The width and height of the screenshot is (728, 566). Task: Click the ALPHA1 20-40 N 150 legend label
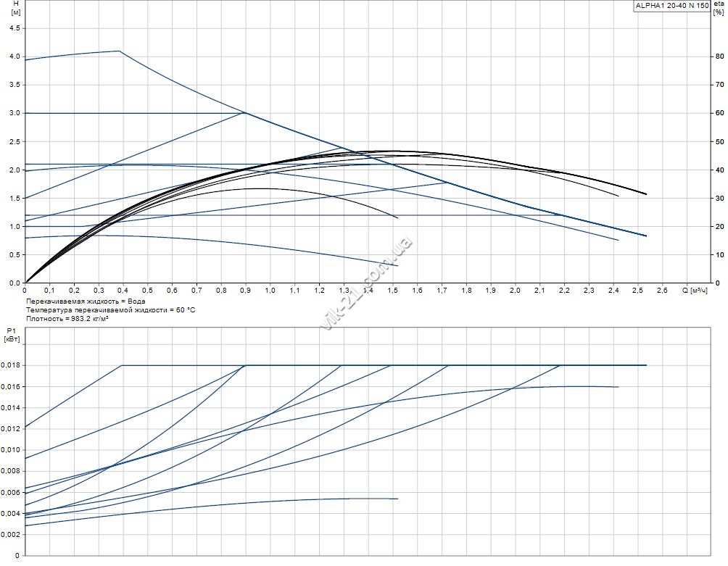672,6
